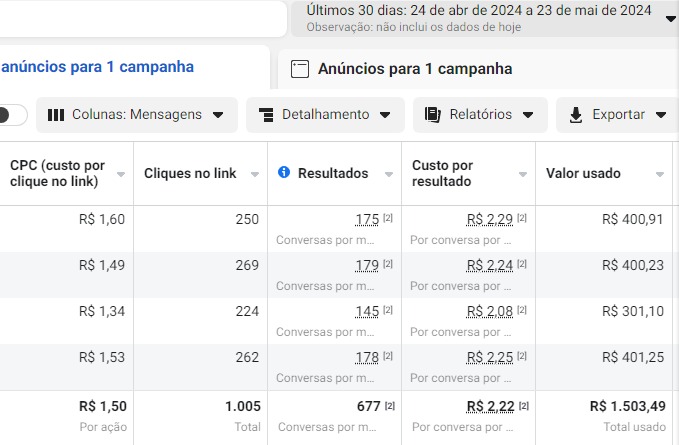Click the R$ 2,24 cost per result link
The image size is (679, 445).
[x=489, y=265]
